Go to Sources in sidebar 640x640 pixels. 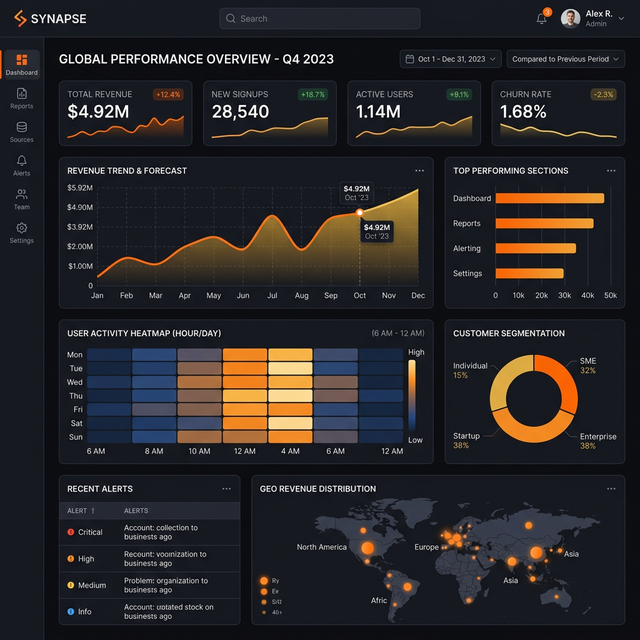(21, 132)
